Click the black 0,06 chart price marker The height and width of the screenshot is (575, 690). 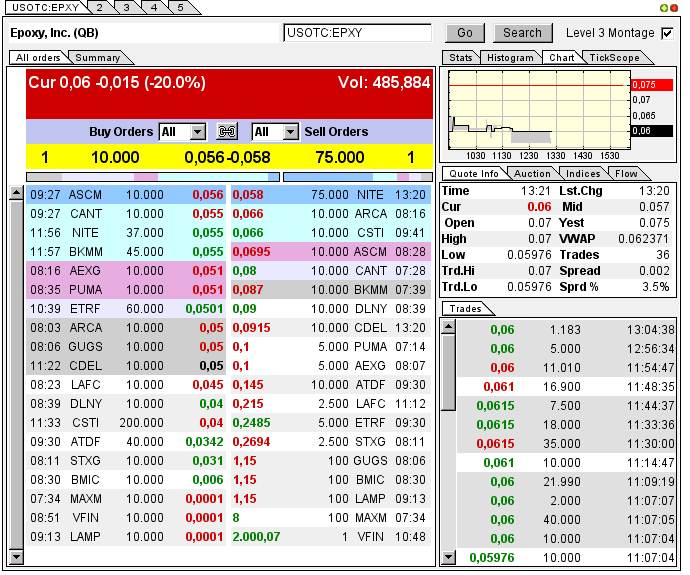click(x=652, y=131)
